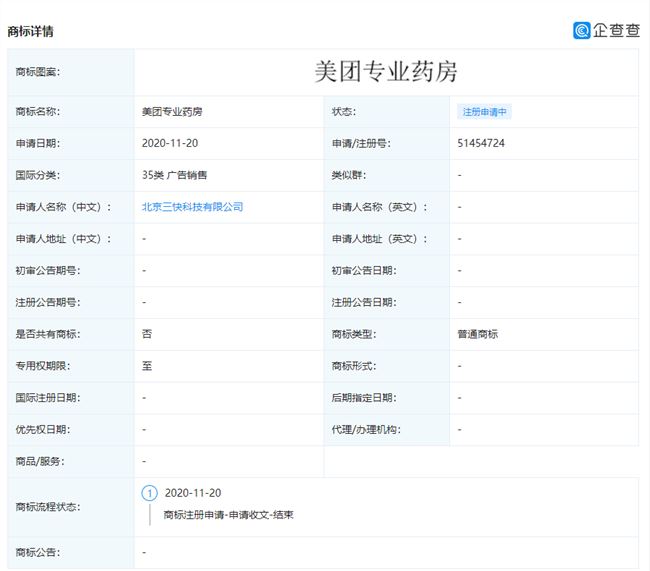This screenshot has height=571, width=650.
Task: Open applicant link 北京三快科技有限公司
Action: click(192, 207)
